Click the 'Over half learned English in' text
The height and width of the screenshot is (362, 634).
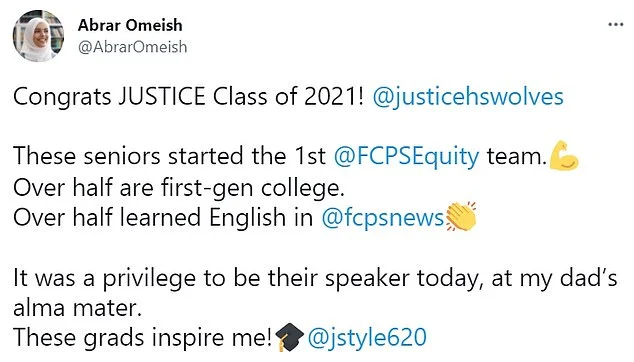click(x=163, y=217)
